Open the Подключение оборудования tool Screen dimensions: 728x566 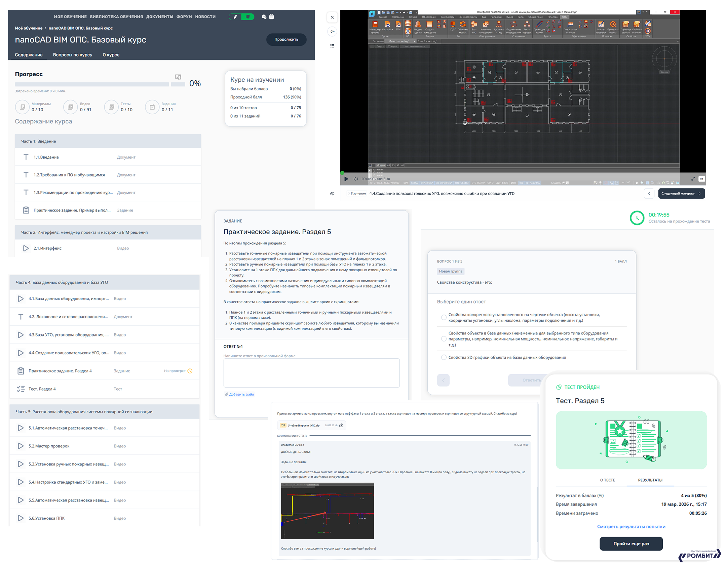pyautogui.click(x=513, y=27)
